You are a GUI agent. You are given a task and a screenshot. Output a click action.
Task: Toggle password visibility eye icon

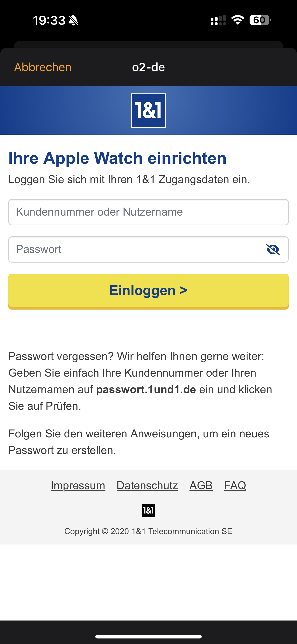(x=273, y=249)
